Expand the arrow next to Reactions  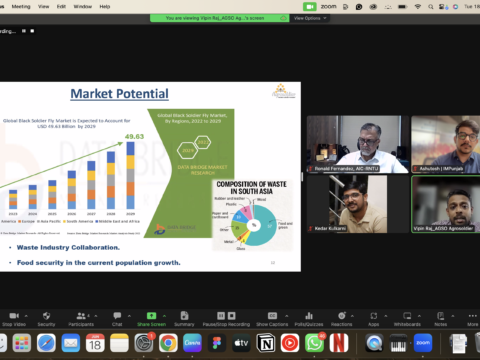tap(352, 316)
